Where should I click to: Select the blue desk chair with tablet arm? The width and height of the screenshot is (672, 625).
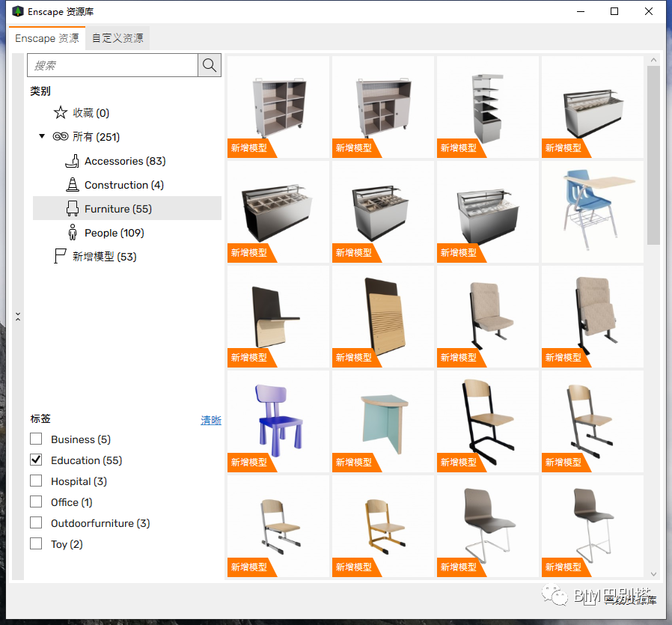click(592, 212)
